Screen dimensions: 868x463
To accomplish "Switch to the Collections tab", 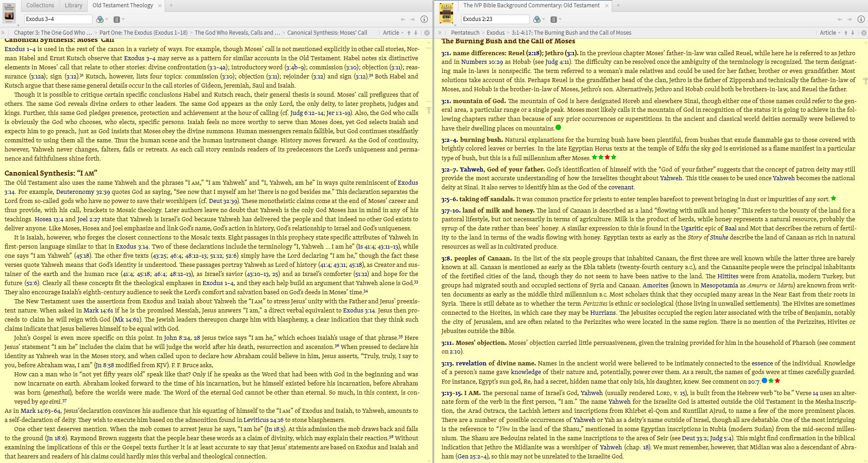I will point(40,5).
